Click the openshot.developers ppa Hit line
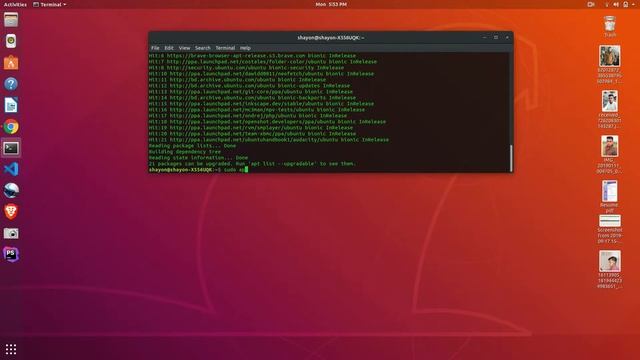The height and width of the screenshot is (360, 640). (267, 122)
